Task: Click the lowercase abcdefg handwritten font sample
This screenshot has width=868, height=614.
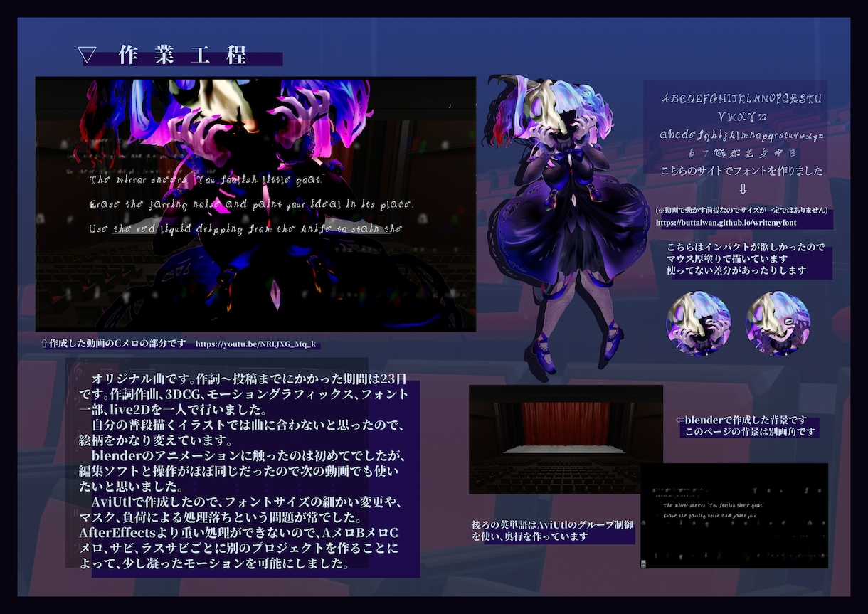Action: tap(741, 134)
